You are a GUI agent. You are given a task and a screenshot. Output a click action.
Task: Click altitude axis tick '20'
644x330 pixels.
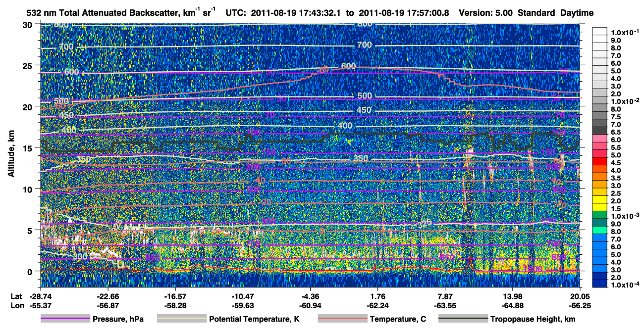point(28,107)
